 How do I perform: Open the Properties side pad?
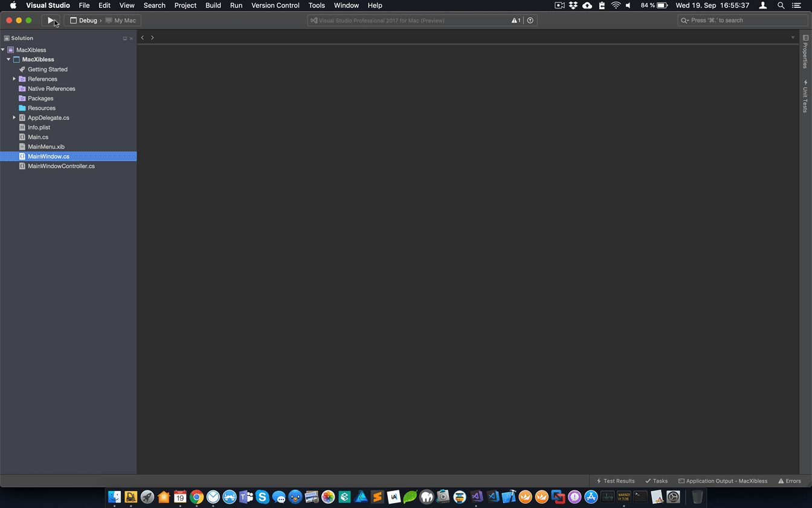tap(805, 51)
